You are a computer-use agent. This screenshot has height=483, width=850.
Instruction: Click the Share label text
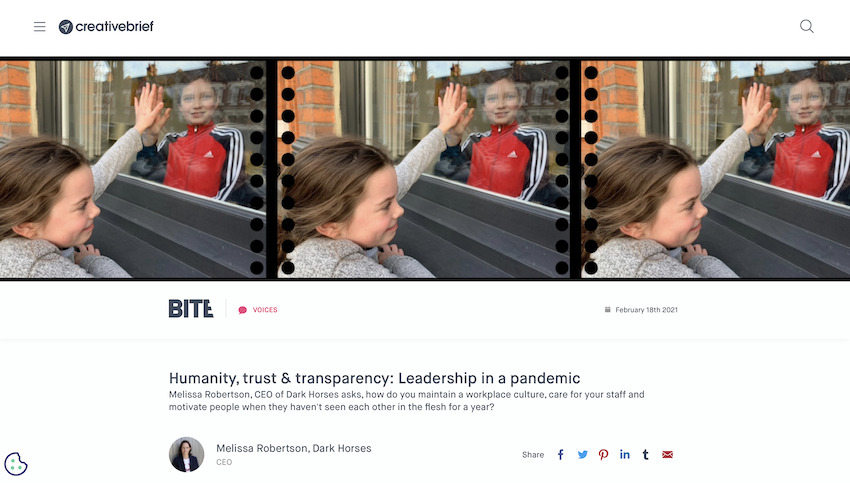pos(533,455)
